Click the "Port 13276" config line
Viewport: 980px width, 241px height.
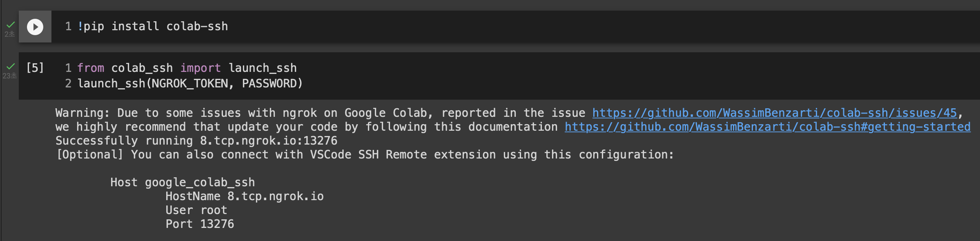(199, 224)
